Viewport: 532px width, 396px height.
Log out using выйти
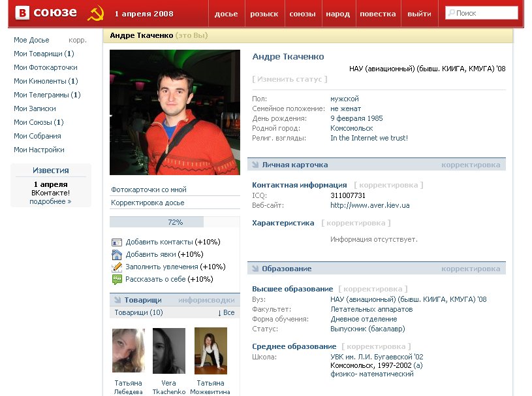[418, 14]
